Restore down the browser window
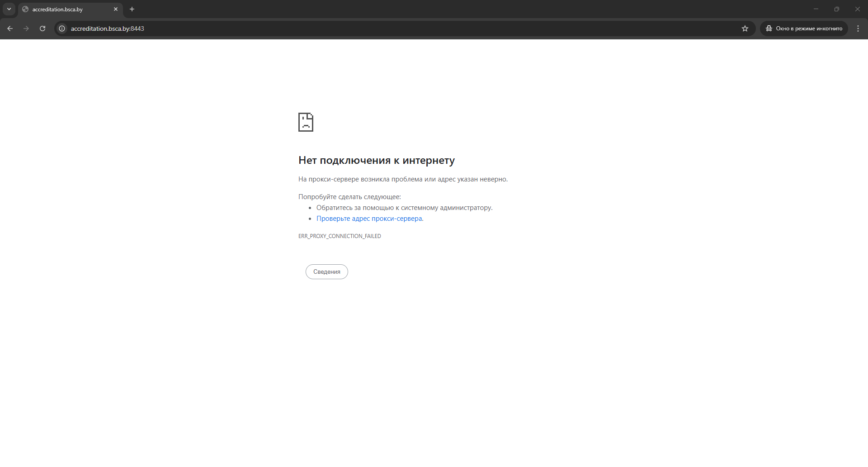Screen dimensions: 868x467 click(837, 9)
